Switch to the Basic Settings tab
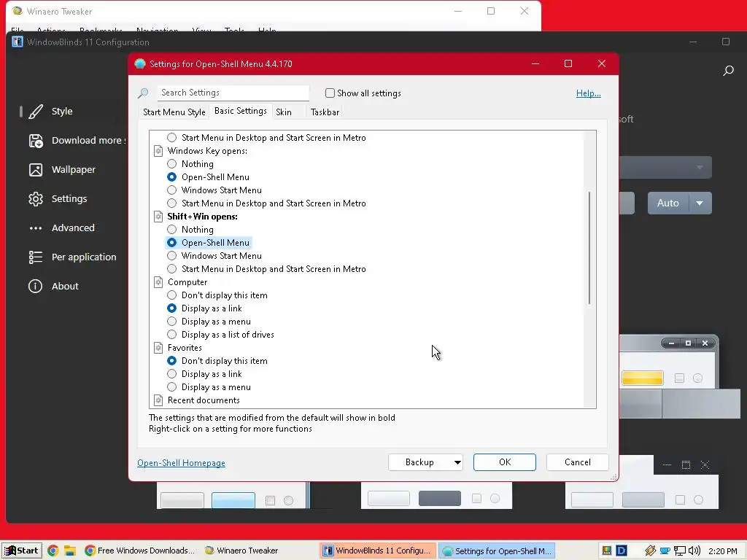 [241, 111]
